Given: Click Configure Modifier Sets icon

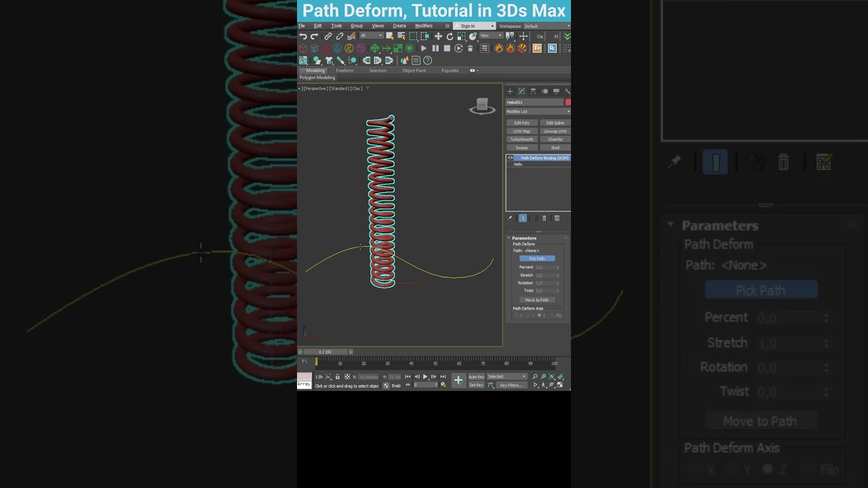Looking at the screenshot, I should click(x=557, y=218).
